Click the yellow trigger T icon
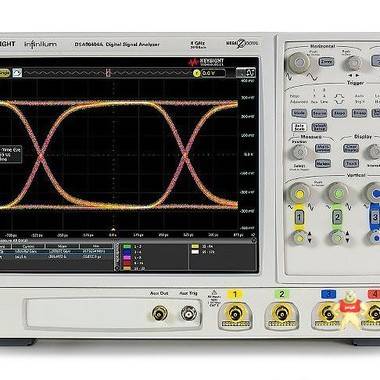The height and width of the screenshot is (380, 380). (x=197, y=73)
